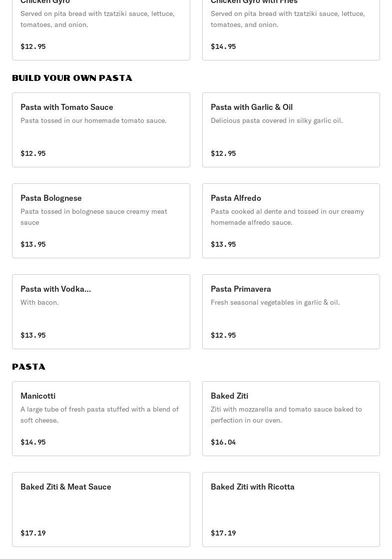Click the Build Your Own Pasta section heading
Image resolution: width=392 pixels, height=559 pixels.
point(72,78)
